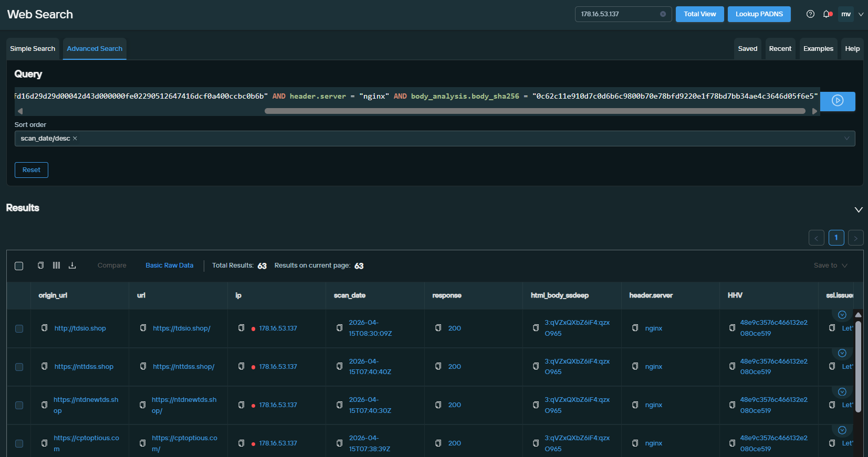Open the Examples tab
The height and width of the screenshot is (457, 868).
pyautogui.click(x=818, y=49)
